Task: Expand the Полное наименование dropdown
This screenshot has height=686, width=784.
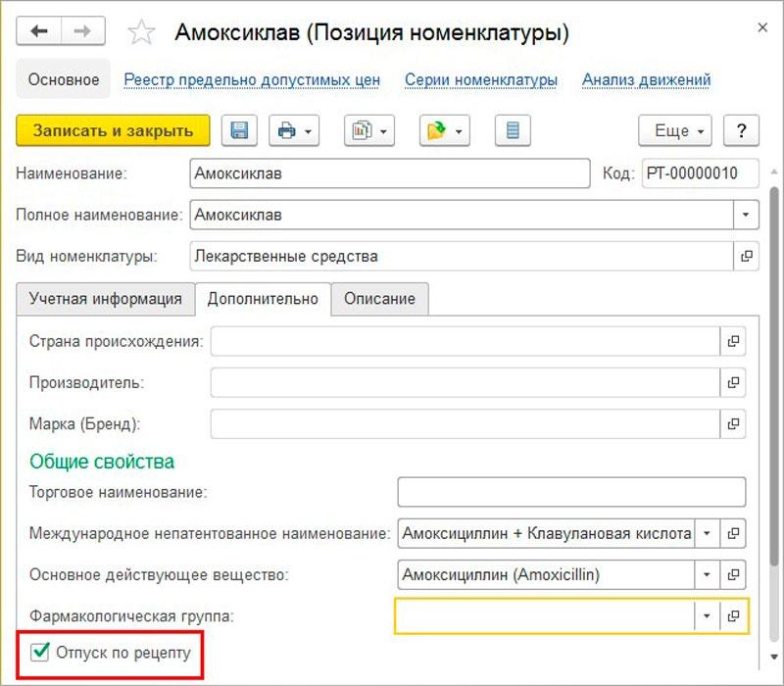Action: pos(746,215)
